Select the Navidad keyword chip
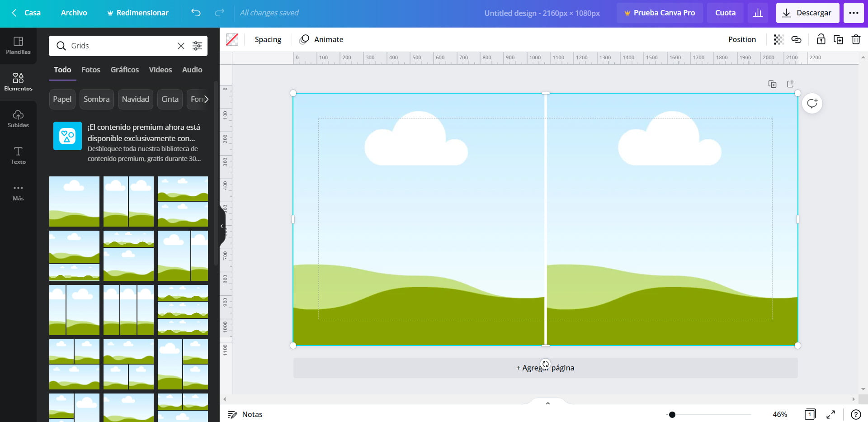This screenshot has height=422, width=868. (135, 99)
